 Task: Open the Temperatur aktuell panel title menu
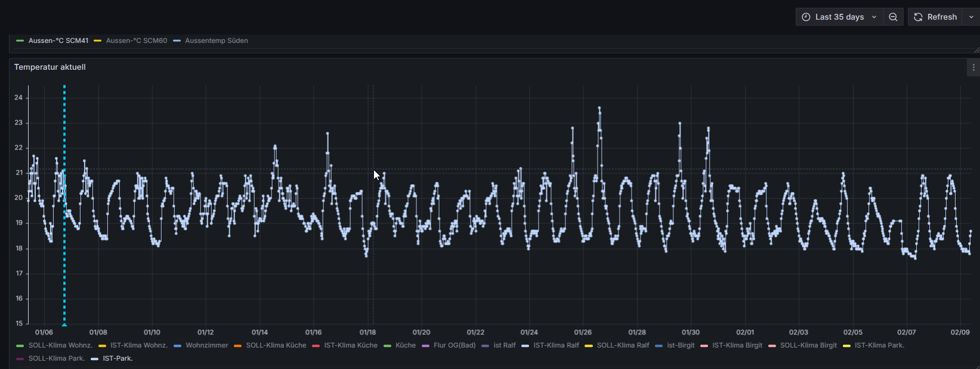pos(50,67)
